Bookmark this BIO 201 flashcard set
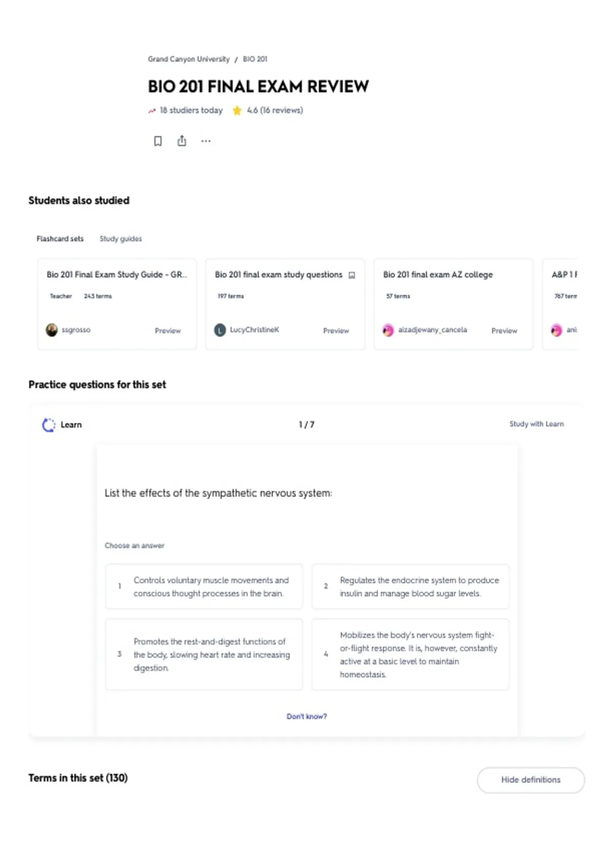The height and width of the screenshot is (868, 613). pos(158,141)
